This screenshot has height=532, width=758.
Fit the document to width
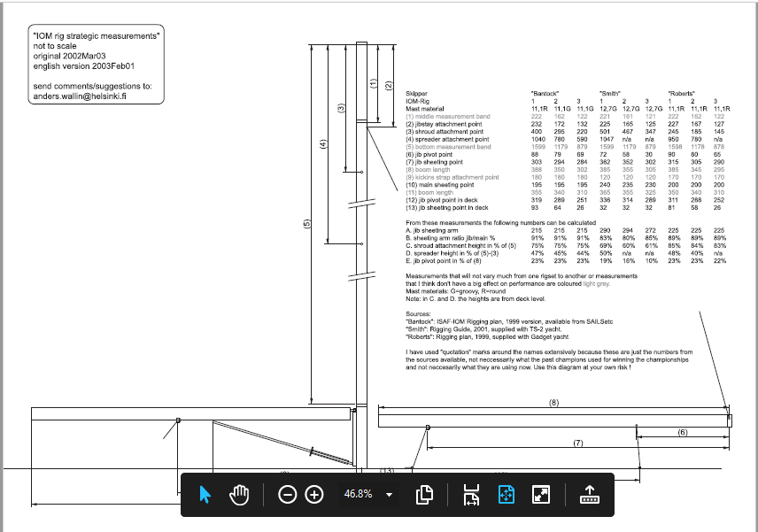tap(471, 494)
